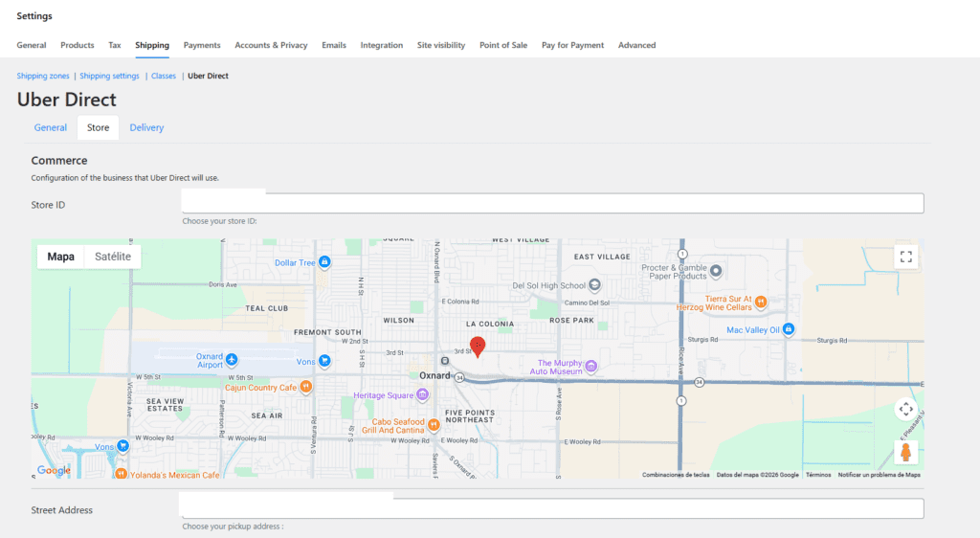Open map Términos link
980x538 pixels.
tap(818, 475)
